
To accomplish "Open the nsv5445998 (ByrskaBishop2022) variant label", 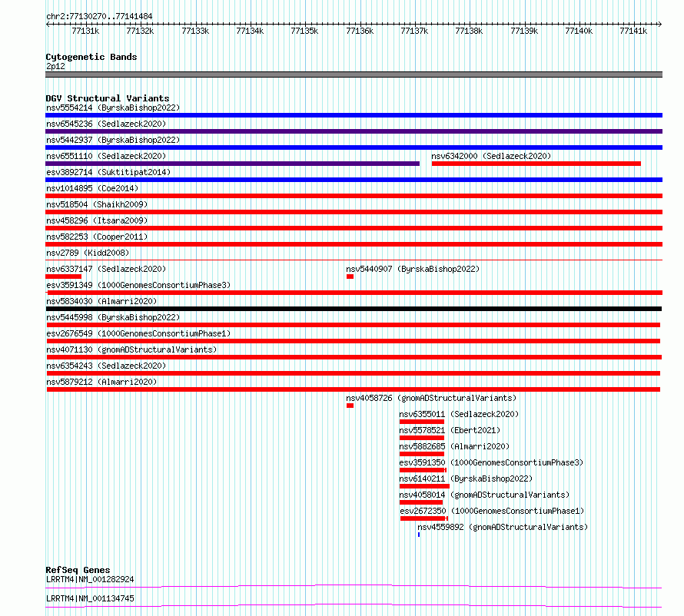I will click(x=113, y=317).
